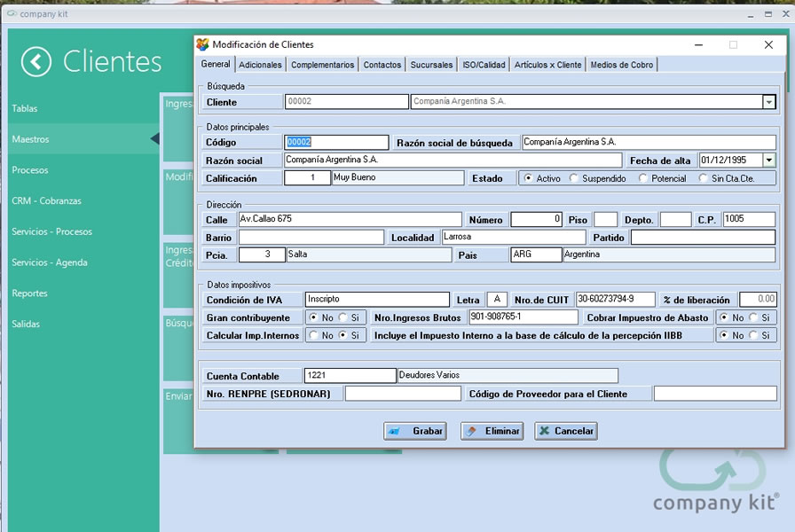Screen dimensions: 795x532
Task: Click the Eliminar button
Action: pyautogui.click(x=492, y=431)
